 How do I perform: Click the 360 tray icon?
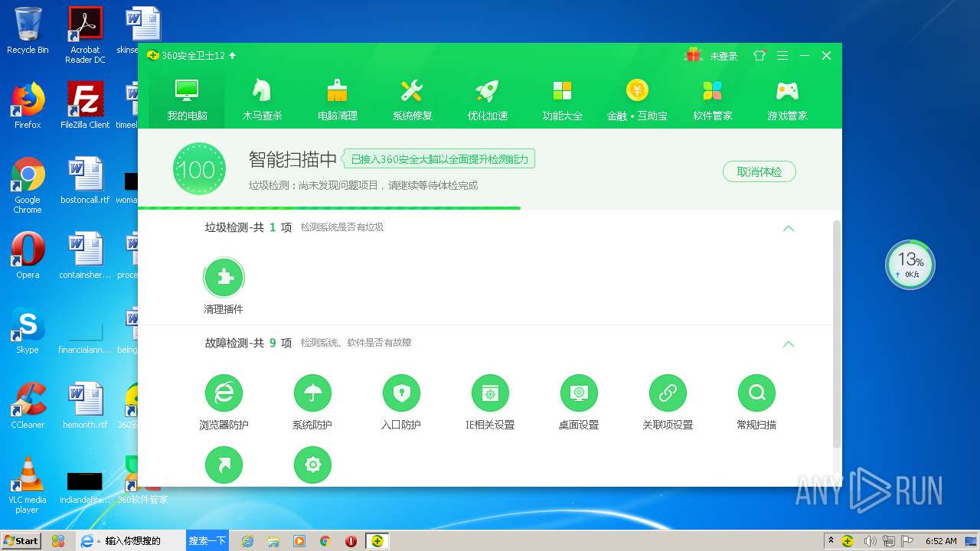click(x=848, y=541)
